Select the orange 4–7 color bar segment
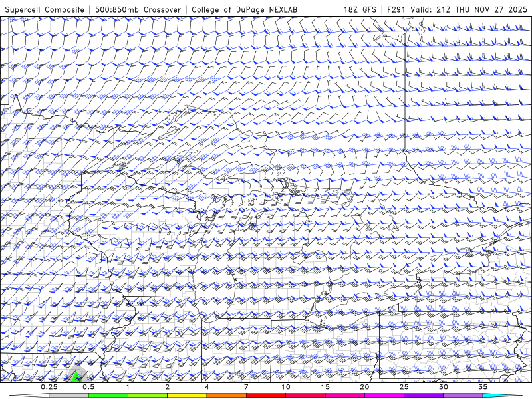The image size is (532, 399). (226, 396)
